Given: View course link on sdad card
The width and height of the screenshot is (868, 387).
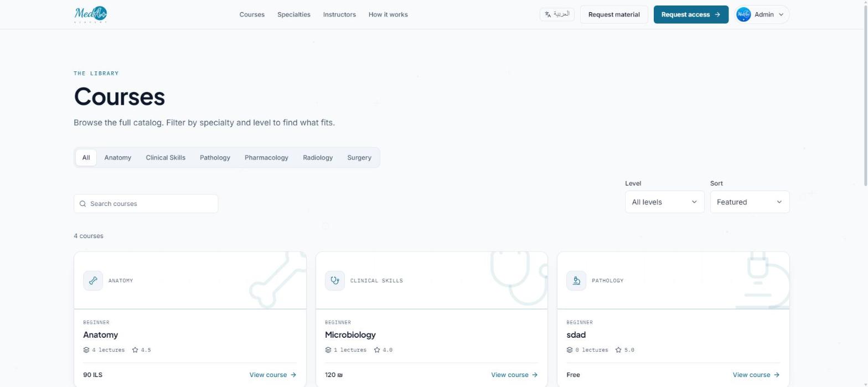Looking at the screenshot, I should (756, 375).
